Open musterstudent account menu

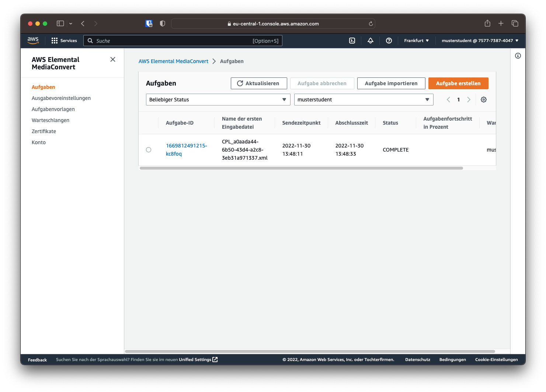click(480, 41)
